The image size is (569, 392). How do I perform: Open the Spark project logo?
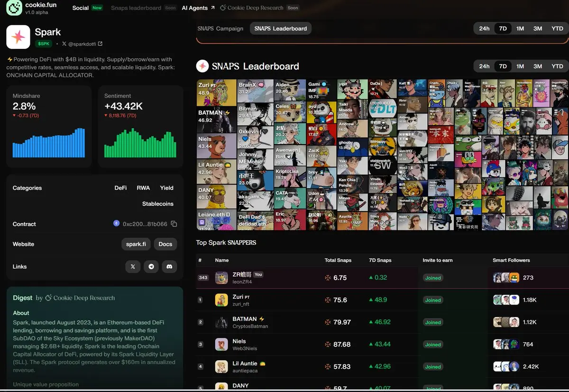18,37
